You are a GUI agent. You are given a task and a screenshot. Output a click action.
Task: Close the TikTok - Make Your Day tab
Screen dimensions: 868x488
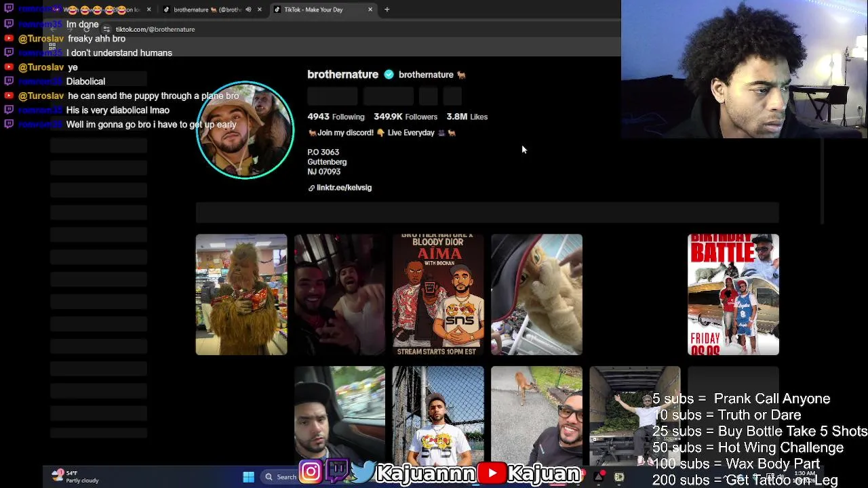coord(370,9)
